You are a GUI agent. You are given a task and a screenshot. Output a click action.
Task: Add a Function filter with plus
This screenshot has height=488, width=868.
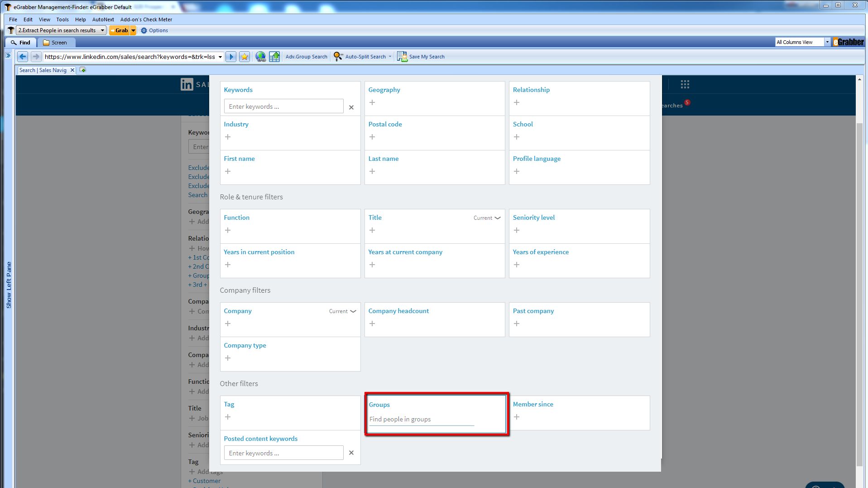pos(228,230)
